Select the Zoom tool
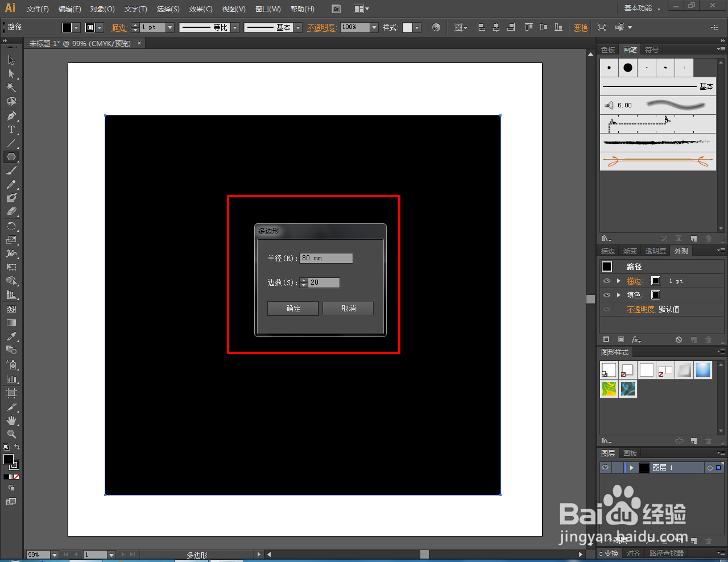The width and height of the screenshot is (728, 562). 11,434
